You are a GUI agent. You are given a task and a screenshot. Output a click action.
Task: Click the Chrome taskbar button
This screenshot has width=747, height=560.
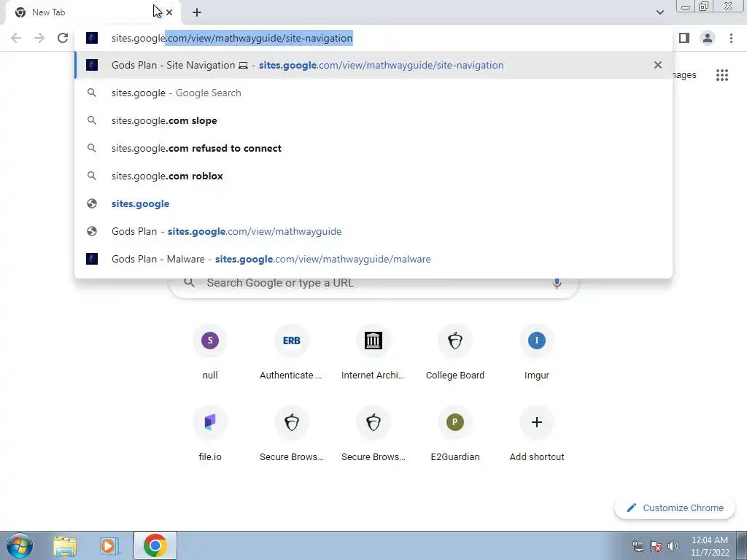coord(155,545)
